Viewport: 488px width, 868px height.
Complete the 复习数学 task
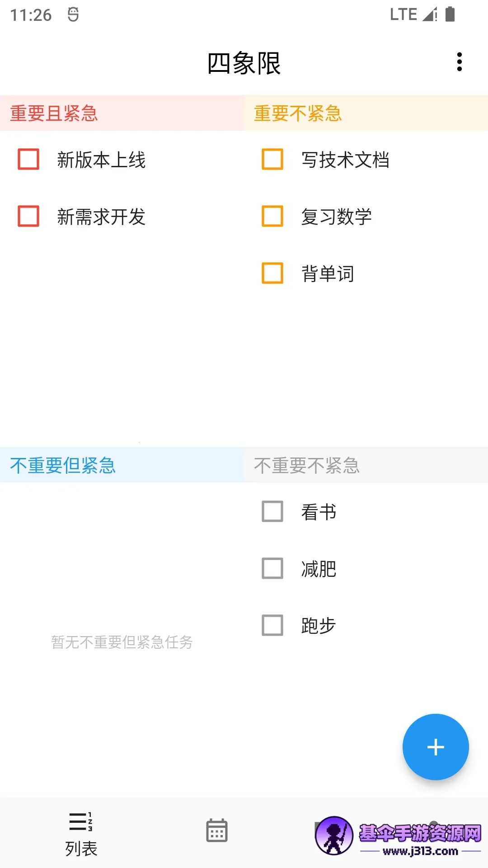272,216
